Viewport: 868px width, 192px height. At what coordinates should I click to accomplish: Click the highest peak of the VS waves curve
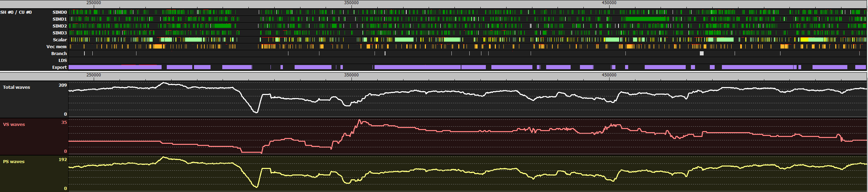point(359,120)
